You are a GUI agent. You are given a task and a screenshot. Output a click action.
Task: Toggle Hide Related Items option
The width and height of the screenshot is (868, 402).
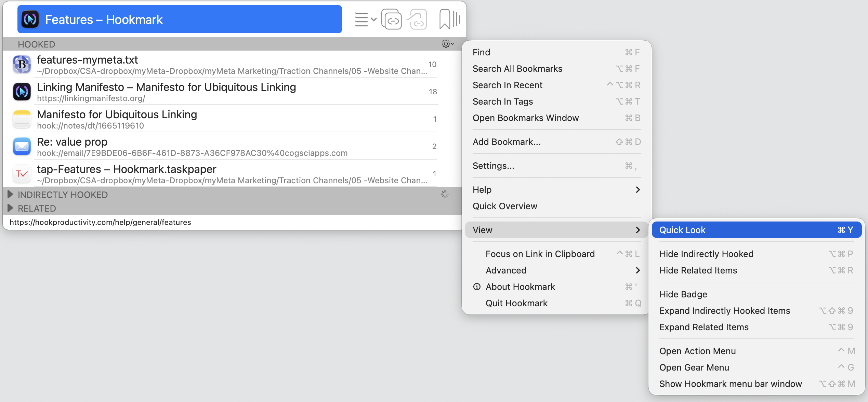(698, 270)
